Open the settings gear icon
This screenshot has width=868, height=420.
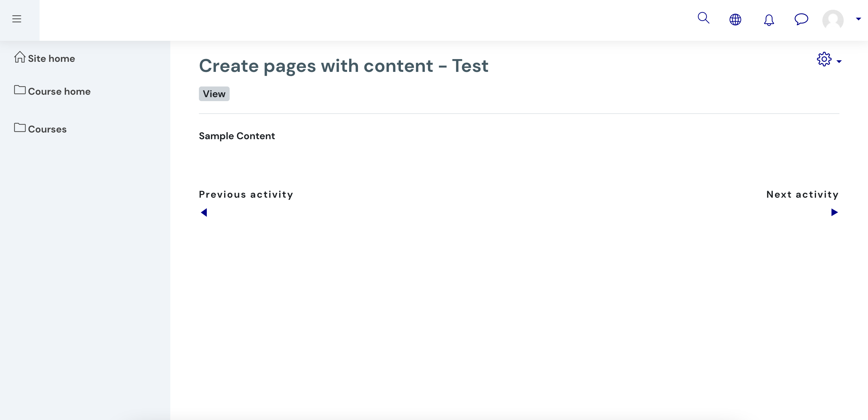point(824,59)
